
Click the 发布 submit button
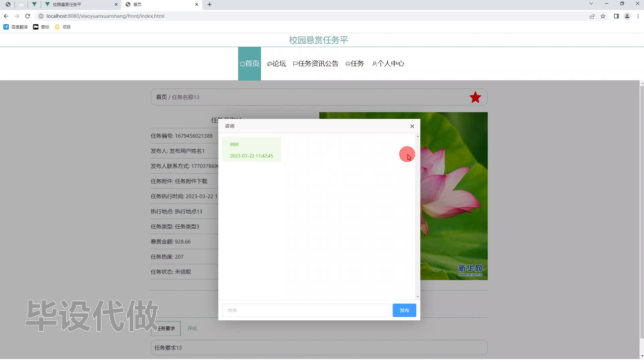(404, 310)
